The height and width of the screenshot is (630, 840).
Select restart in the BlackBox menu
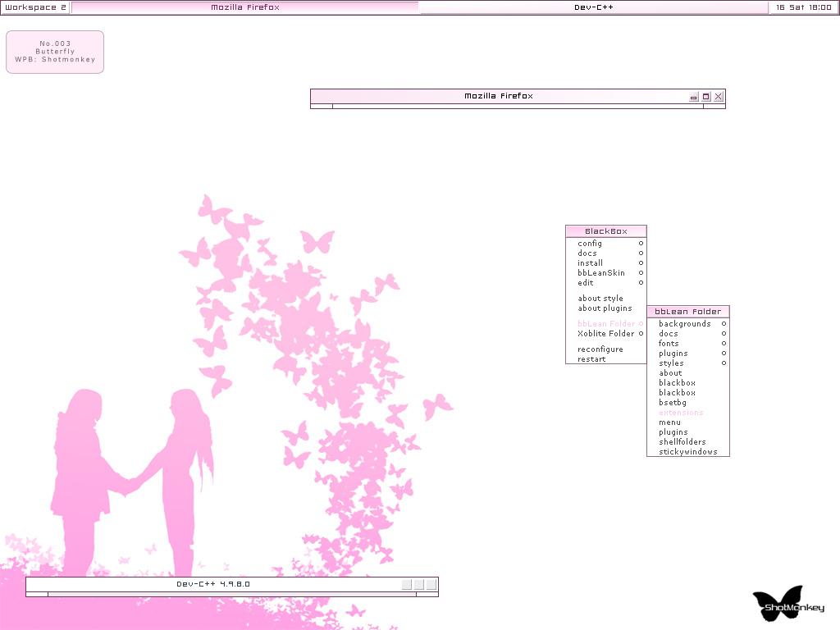coord(591,359)
